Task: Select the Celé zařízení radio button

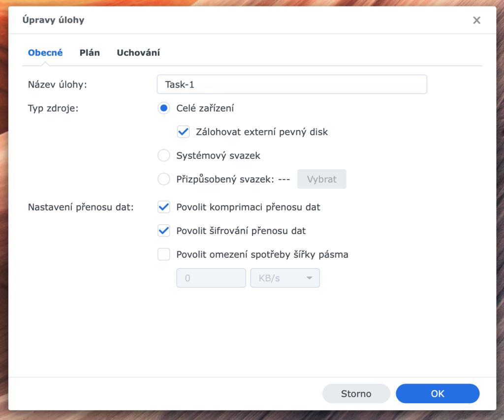Action: [x=163, y=108]
